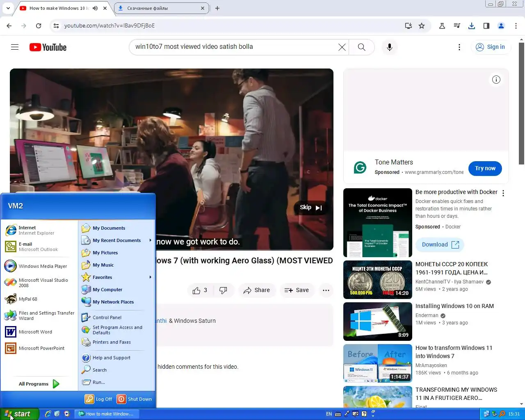The width and height of the screenshot is (525, 420).
Task: Click Log Off button
Action: pos(98,399)
